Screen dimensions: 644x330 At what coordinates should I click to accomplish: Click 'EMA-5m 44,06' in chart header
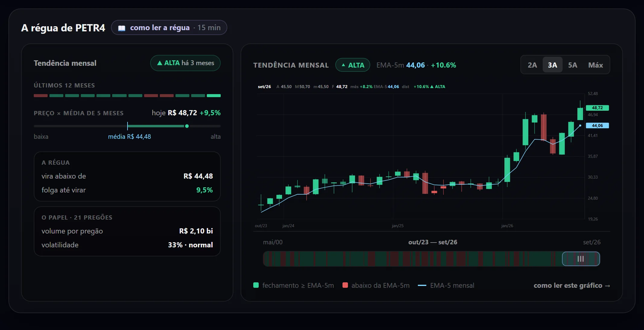pyautogui.click(x=400, y=65)
